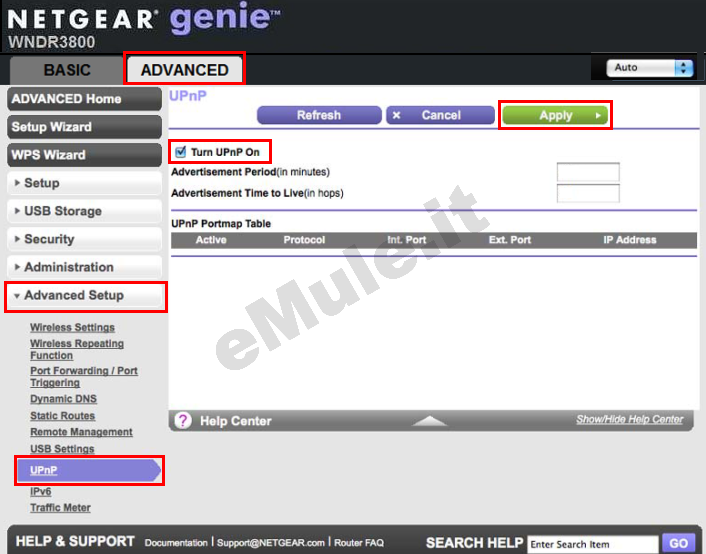This screenshot has height=554, width=706.
Task: Click the Int. Port column header
Action: [x=407, y=240]
